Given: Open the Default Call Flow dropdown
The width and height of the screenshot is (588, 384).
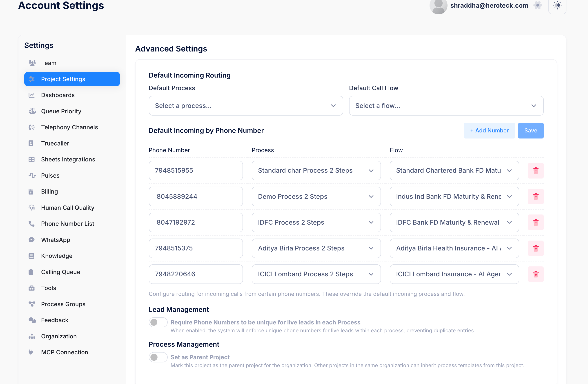Looking at the screenshot, I should click(x=446, y=106).
